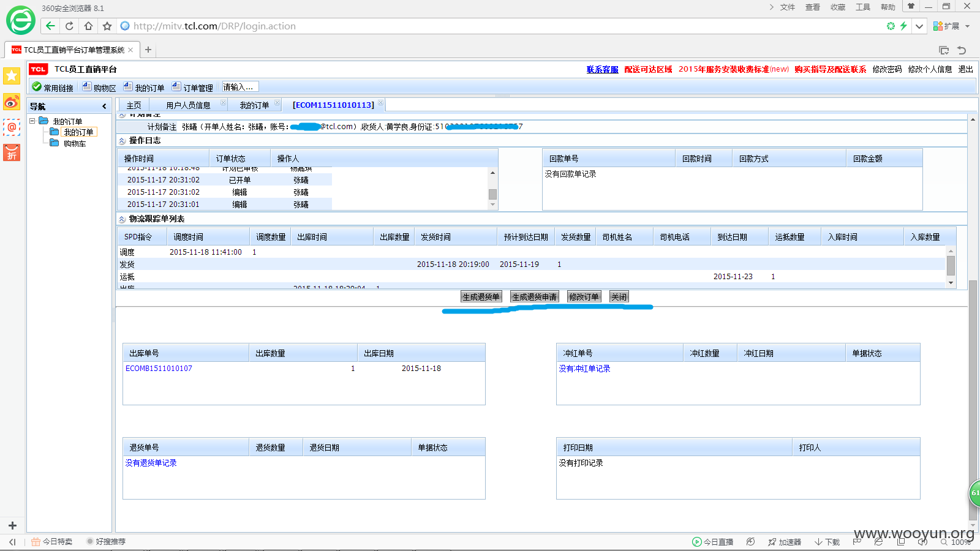The image size is (980, 551).
Task: Reload the page with refresh icon
Action: coord(69,26)
